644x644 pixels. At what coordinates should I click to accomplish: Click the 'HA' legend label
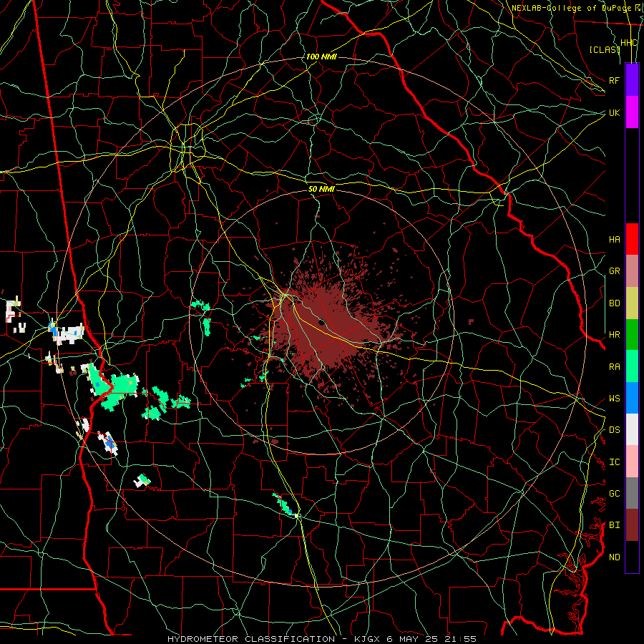(614, 239)
